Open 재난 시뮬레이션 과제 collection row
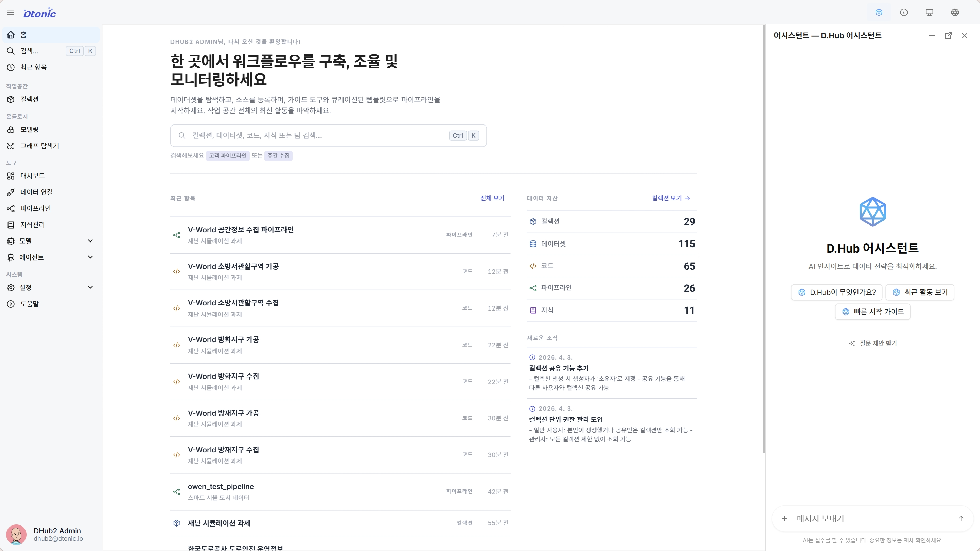 click(x=340, y=523)
